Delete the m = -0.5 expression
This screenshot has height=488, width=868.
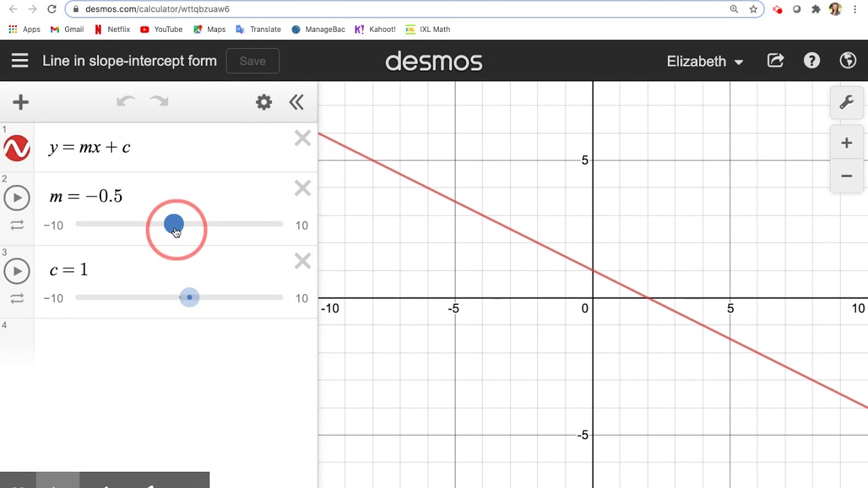302,188
